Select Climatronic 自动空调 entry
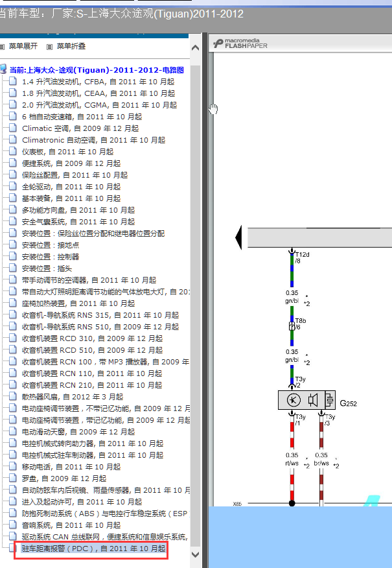This screenshot has width=392, height=568. pos(93,140)
